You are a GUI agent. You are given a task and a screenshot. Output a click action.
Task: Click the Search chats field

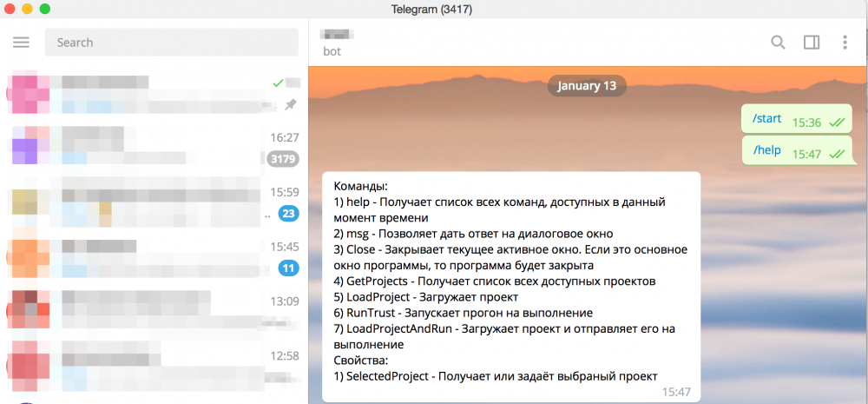(x=172, y=42)
